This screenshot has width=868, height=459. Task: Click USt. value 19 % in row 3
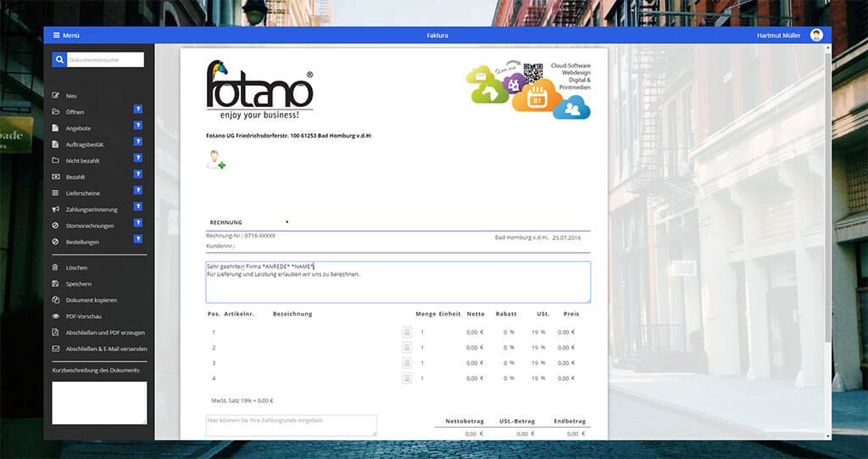538,363
